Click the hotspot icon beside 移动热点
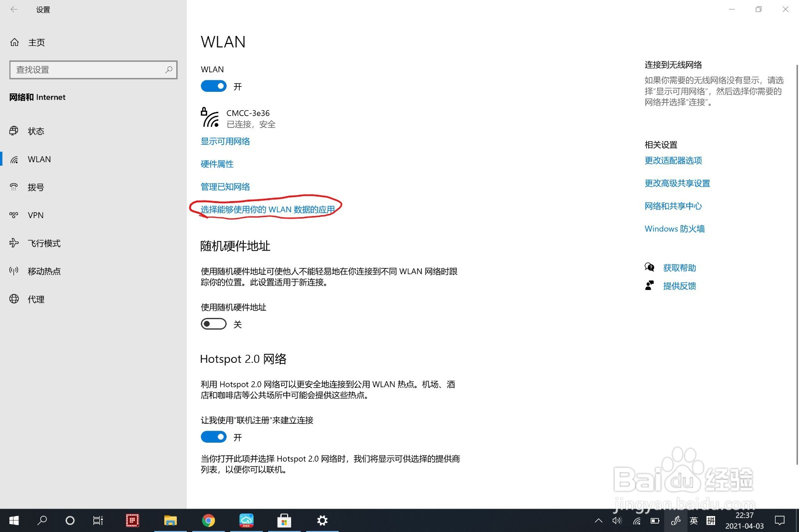Image resolution: width=799 pixels, height=532 pixels. pyautogui.click(x=14, y=271)
